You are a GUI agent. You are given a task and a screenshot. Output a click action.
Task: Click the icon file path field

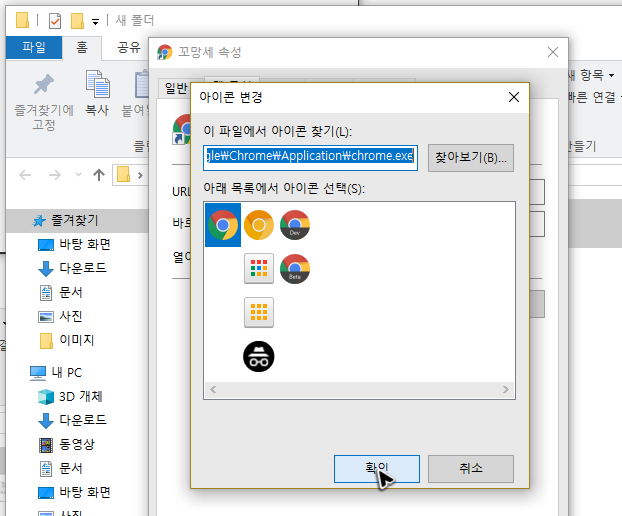pos(310,158)
